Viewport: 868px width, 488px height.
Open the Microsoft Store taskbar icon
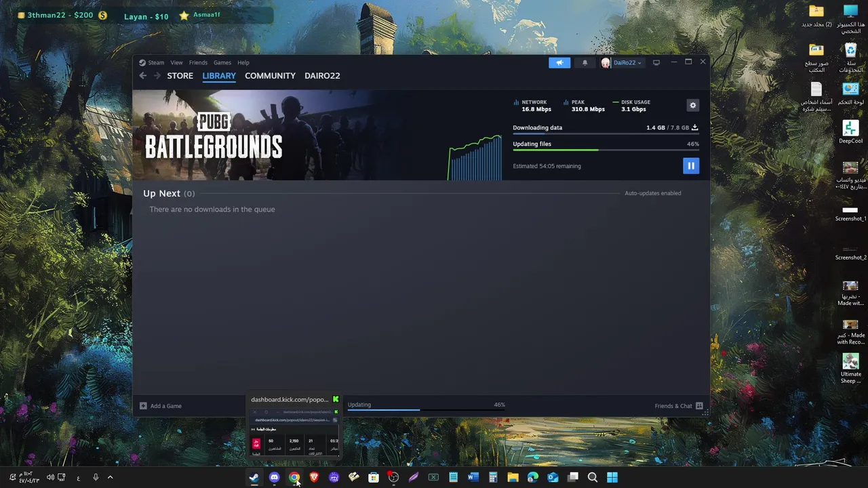point(374,477)
